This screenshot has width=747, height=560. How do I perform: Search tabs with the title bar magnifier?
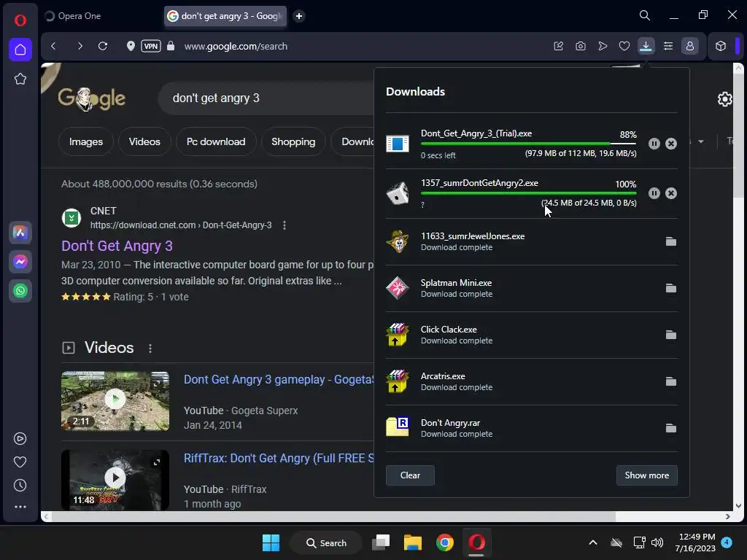click(645, 15)
